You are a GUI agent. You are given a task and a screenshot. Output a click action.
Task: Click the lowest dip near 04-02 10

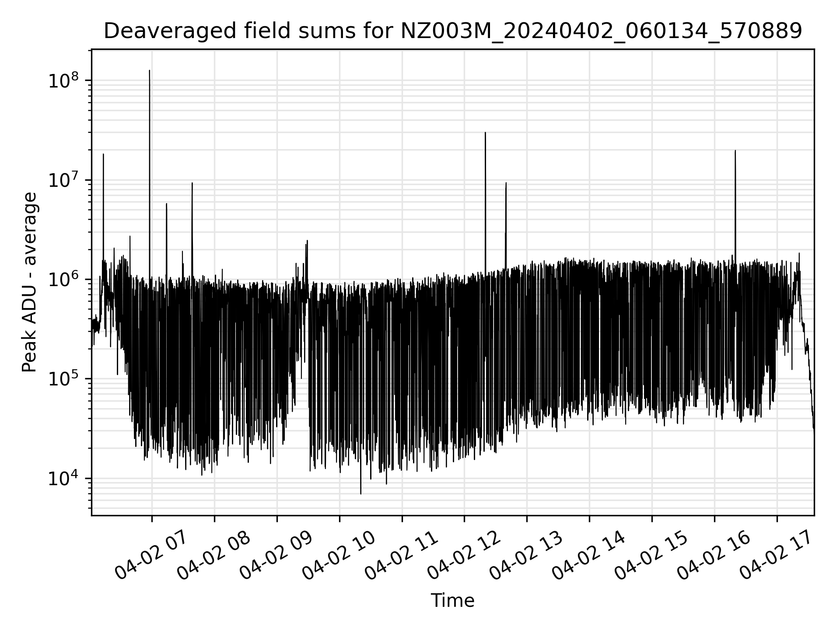coord(360,493)
